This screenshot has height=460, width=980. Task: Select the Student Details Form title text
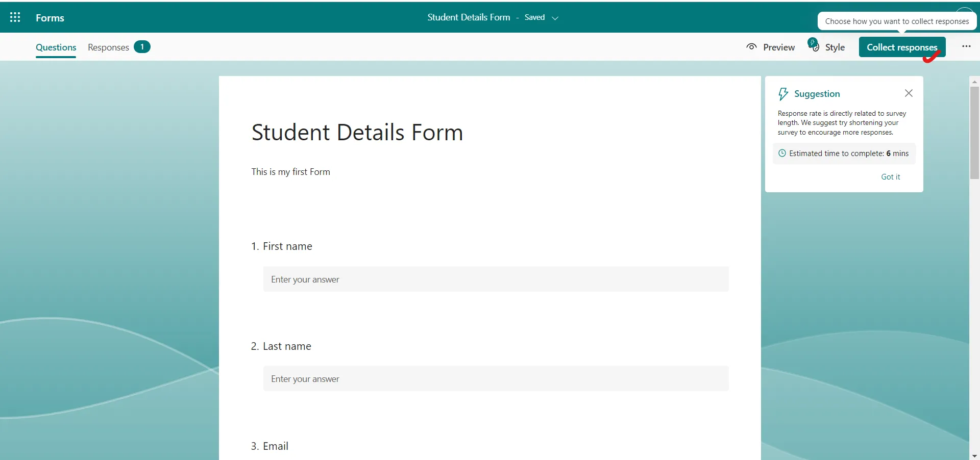[x=357, y=132]
